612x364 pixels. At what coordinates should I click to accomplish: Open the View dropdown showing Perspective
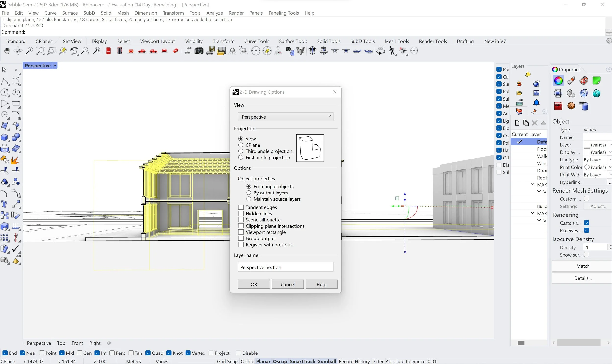[x=285, y=117]
